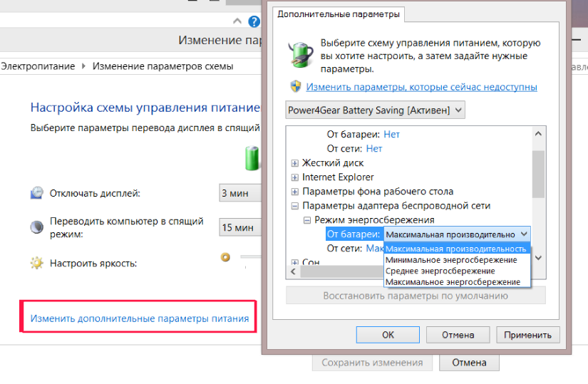The image size is (588, 384).
Task: Click the upper От батареи: Нет value
Action: click(391, 135)
